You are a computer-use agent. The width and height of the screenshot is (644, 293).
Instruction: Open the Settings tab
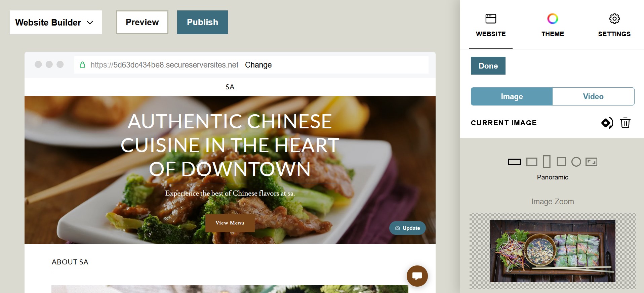pos(614,25)
